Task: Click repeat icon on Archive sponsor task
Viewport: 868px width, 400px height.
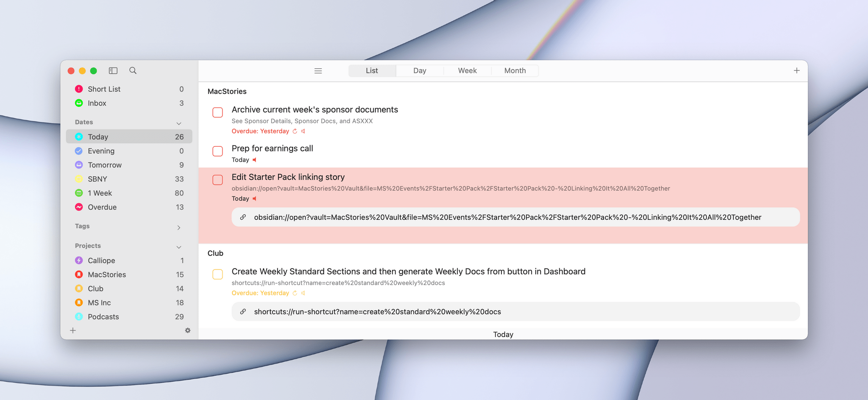Action: tap(295, 131)
